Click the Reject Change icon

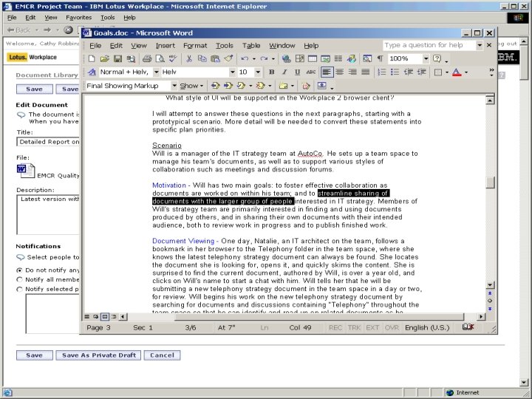tap(261, 86)
